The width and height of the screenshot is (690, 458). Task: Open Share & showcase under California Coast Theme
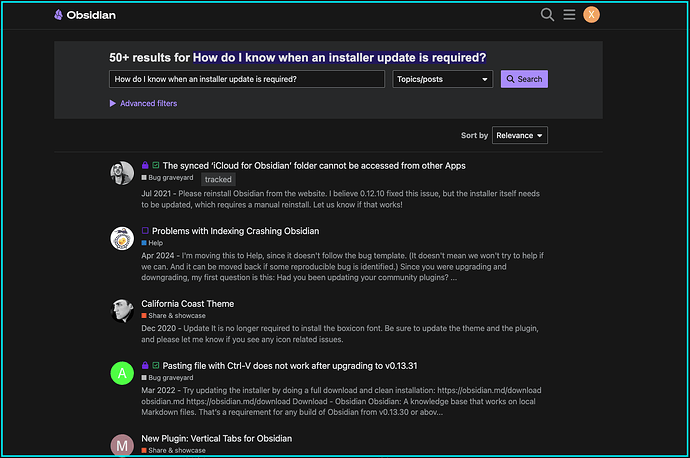(173, 316)
